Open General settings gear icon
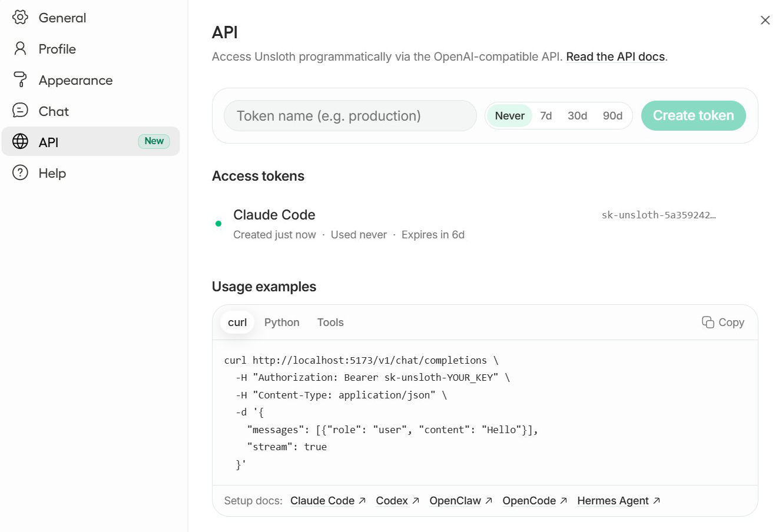Image resolution: width=782 pixels, height=532 pixels. point(20,17)
